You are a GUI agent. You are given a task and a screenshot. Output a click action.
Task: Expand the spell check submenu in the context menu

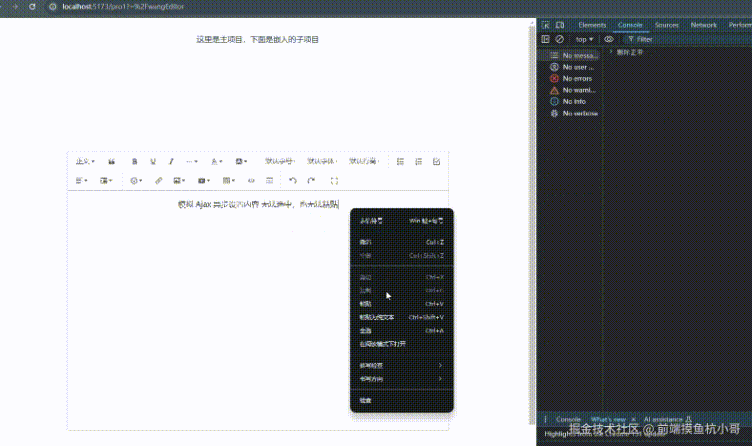coord(401,366)
